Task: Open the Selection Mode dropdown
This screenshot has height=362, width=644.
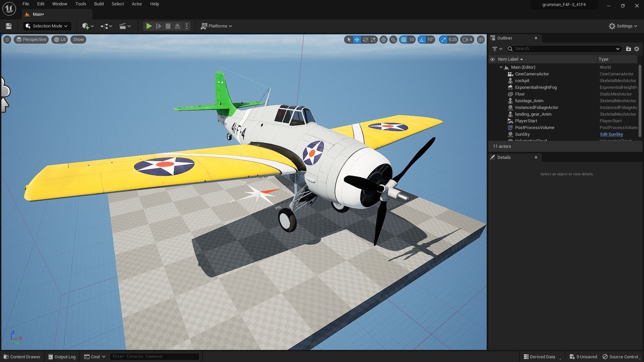Action: 47,26
